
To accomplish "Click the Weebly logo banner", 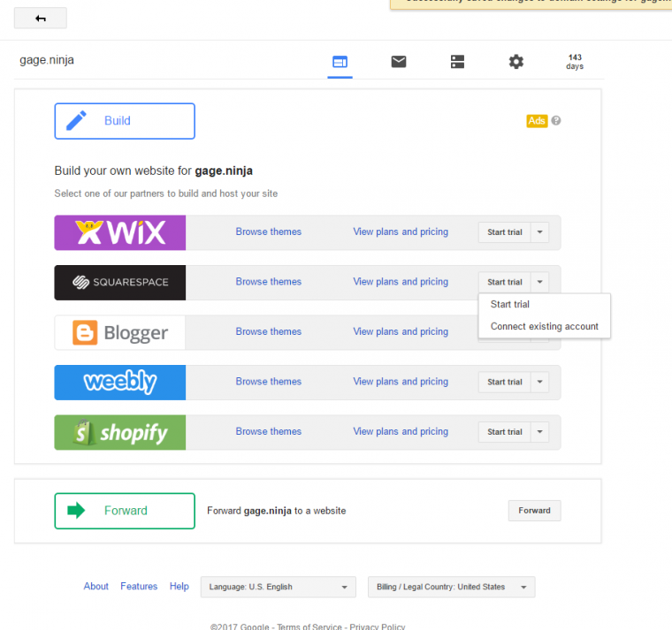I will point(120,383).
